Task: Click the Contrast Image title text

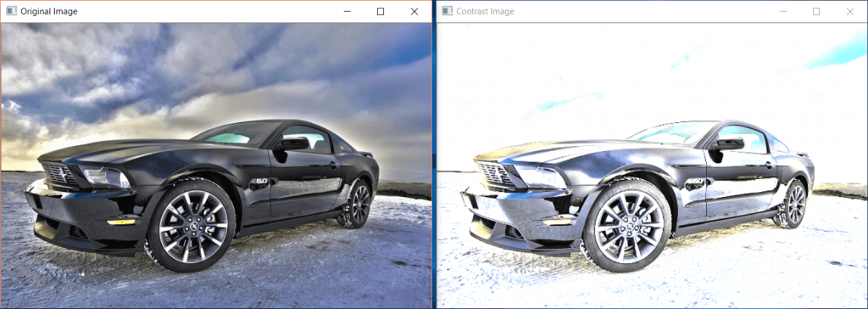Action: pyautogui.click(x=485, y=11)
